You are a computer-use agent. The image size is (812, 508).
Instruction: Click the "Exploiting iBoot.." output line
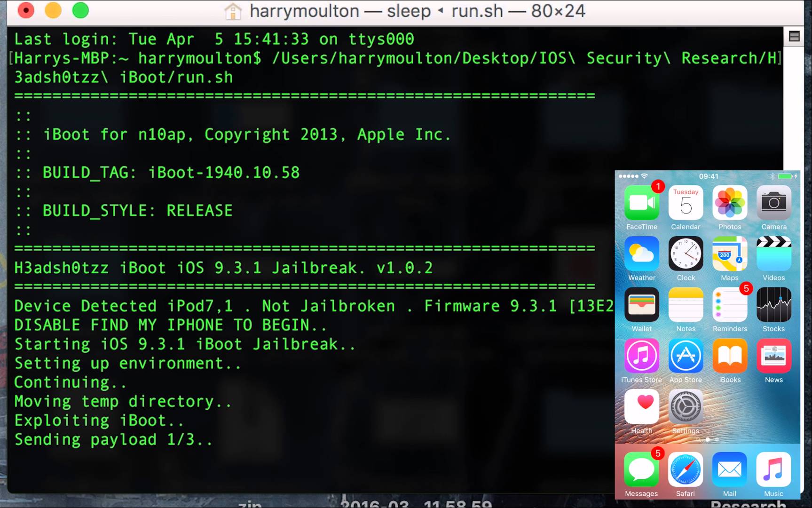[99, 420]
